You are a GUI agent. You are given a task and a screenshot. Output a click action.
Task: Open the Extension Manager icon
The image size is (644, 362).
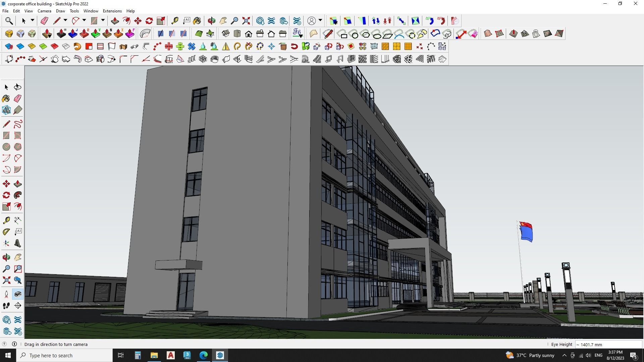pos(297,21)
